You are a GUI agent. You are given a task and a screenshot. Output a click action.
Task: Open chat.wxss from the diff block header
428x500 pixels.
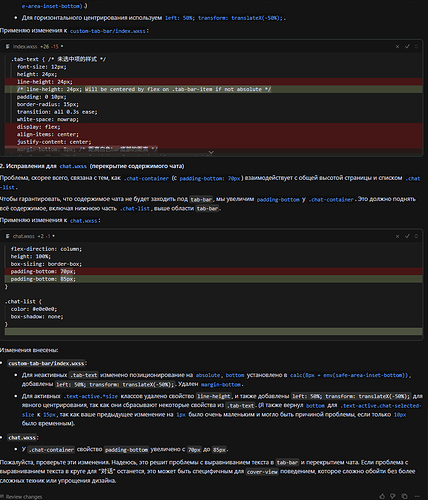pyautogui.click(x=24, y=236)
